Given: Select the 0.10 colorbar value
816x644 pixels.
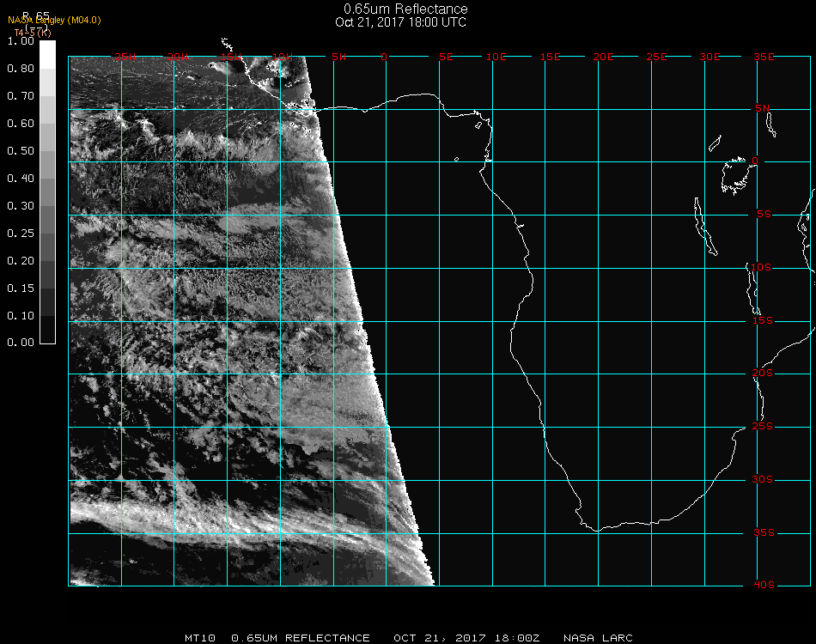Looking at the screenshot, I should tap(21, 316).
